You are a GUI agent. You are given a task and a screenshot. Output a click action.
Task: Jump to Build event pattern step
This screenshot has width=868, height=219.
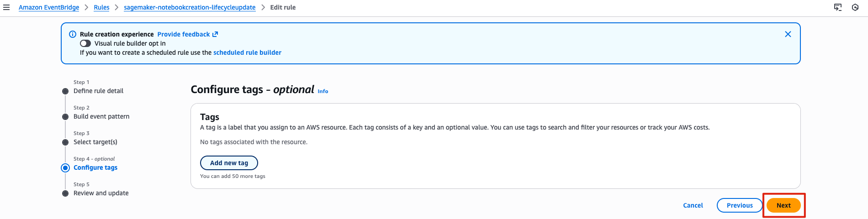pos(101,116)
